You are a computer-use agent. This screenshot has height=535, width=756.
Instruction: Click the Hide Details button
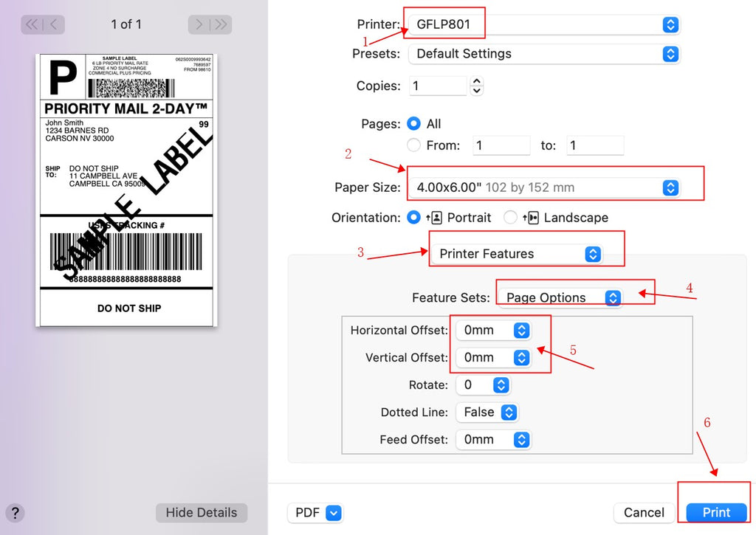click(x=202, y=513)
